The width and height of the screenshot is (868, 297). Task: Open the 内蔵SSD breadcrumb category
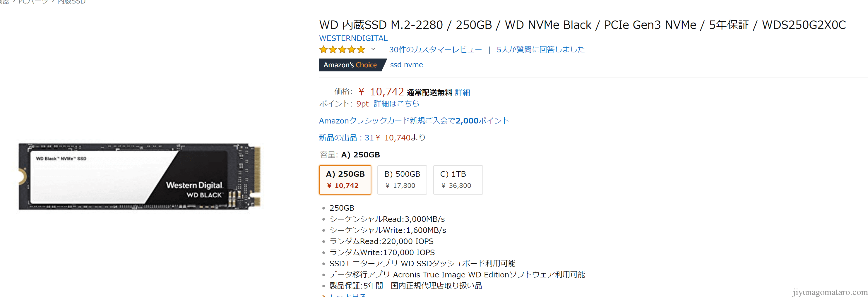tap(71, 2)
